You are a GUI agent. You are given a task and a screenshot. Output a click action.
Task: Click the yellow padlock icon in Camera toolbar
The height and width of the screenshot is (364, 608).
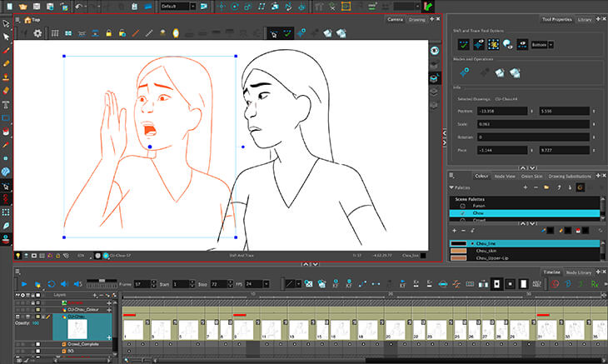pyautogui.click(x=108, y=33)
